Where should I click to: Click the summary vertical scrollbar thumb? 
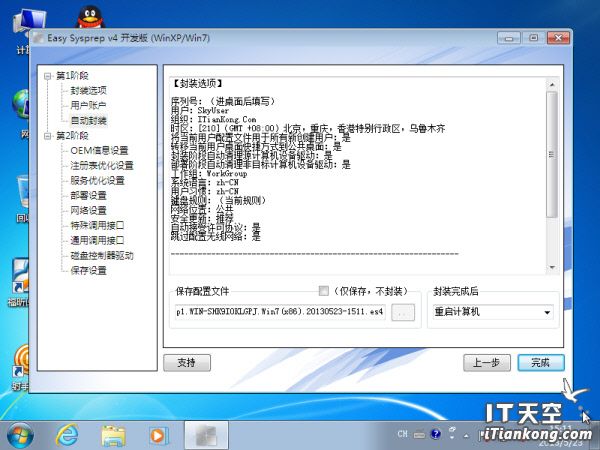[x=552, y=155]
